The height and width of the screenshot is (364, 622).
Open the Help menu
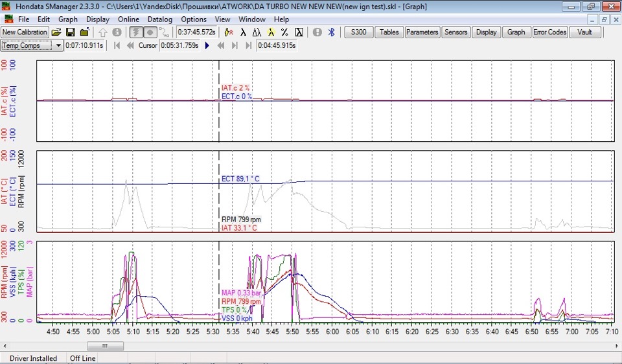click(281, 19)
